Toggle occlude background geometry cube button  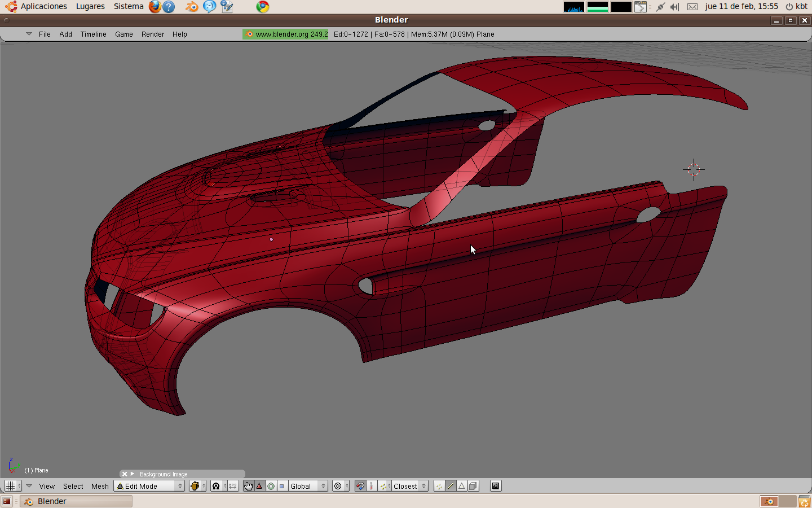[x=473, y=486]
